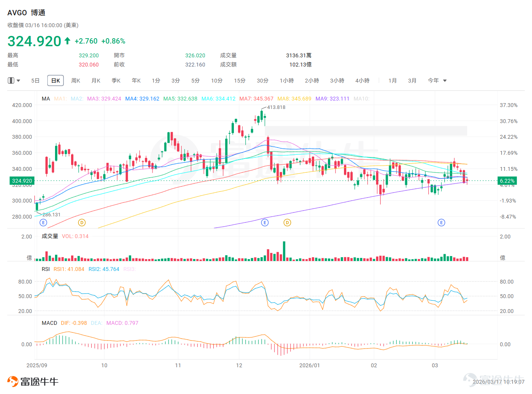Select the 3小時 interval

click(337, 81)
